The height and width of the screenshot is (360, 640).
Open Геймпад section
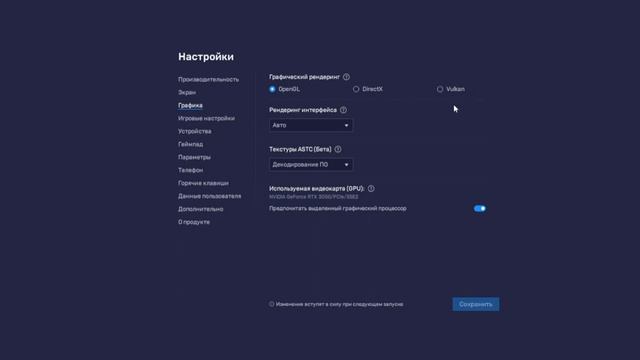tap(190, 144)
